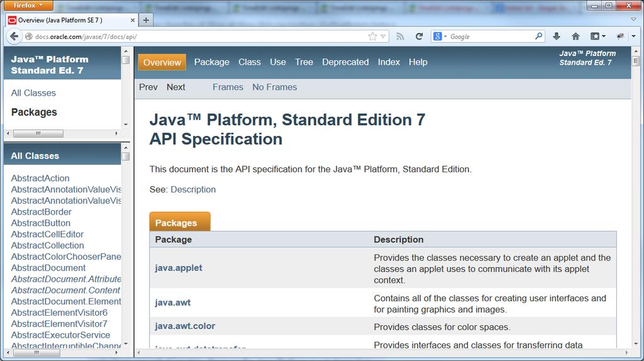Click the search magnifier icon
Screen dimensions: 644x361
click(538, 36)
